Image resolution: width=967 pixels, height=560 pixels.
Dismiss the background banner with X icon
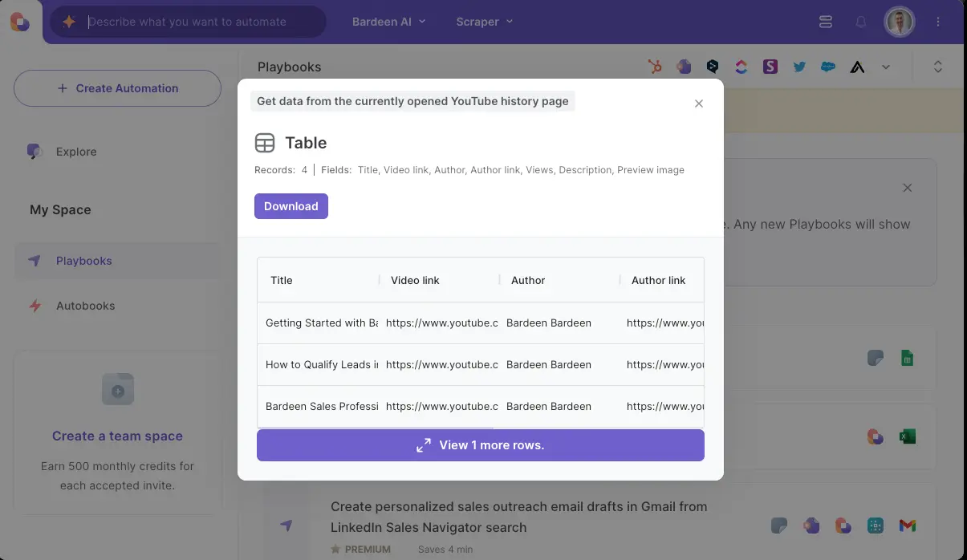(908, 188)
